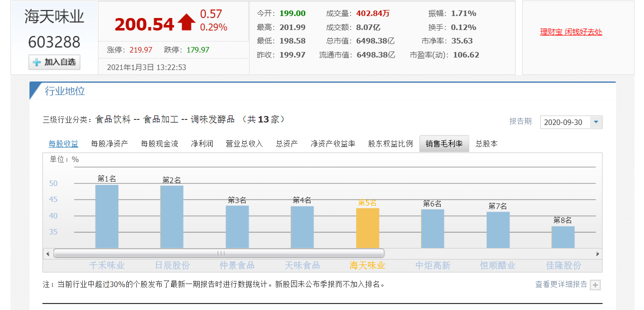Switch to 净资产收益率 tab

click(x=333, y=143)
